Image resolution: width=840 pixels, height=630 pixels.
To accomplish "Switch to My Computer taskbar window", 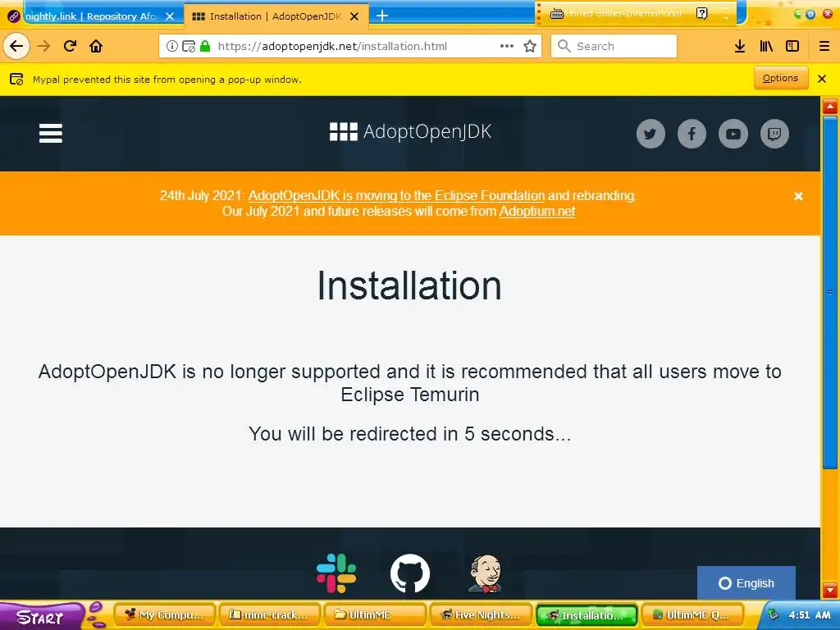I will (166, 615).
